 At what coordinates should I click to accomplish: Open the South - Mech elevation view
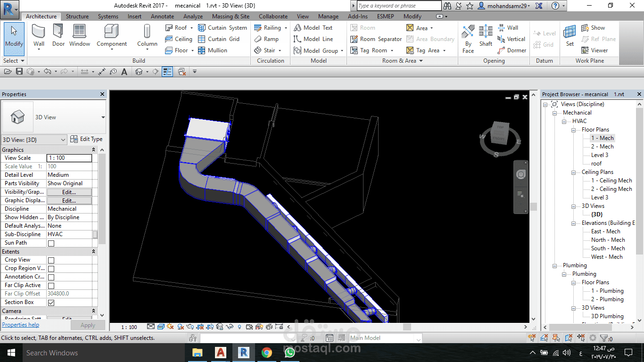pos(608,248)
